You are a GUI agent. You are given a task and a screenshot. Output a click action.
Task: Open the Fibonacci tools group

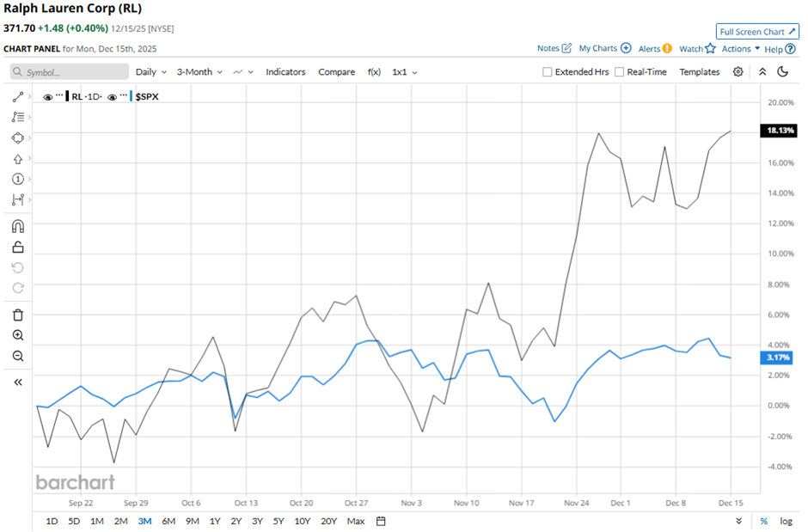coord(17,118)
